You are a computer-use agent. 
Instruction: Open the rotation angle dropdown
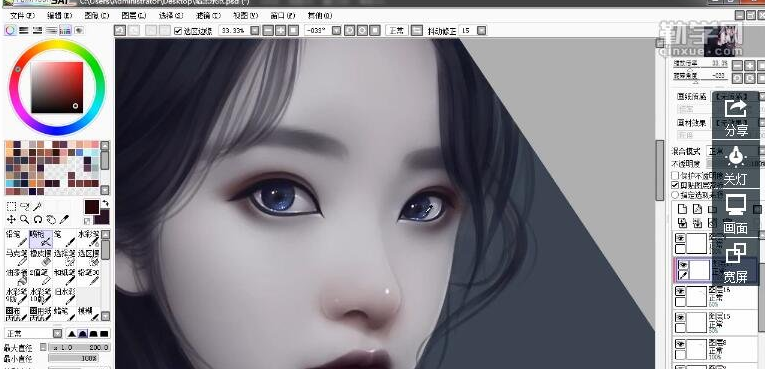[336, 31]
